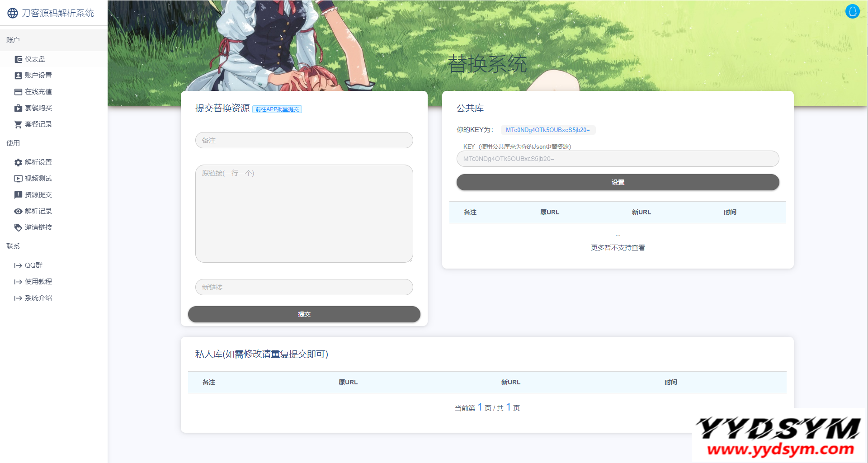Screen dimensions: 868x463
Task: Click the 解析设置 gear icon
Action: (x=18, y=162)
